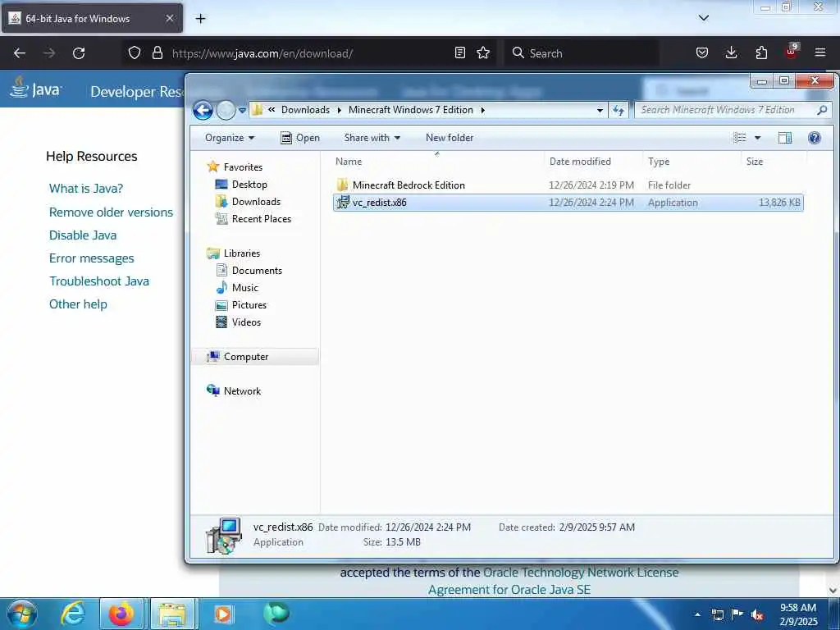The image size is (840, 630).
Task: Open the Organize menu
Action: point(230,138)
